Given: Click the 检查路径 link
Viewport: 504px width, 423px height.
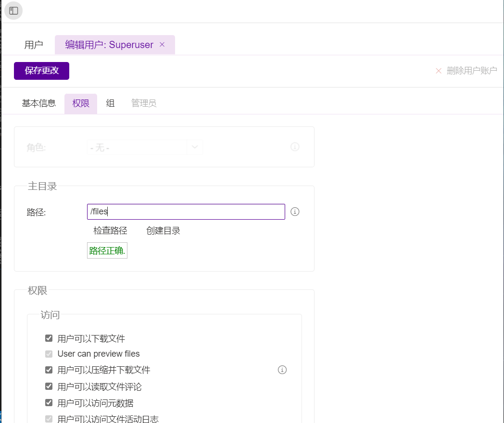Looking at the screenshot, I should [111, 230].
